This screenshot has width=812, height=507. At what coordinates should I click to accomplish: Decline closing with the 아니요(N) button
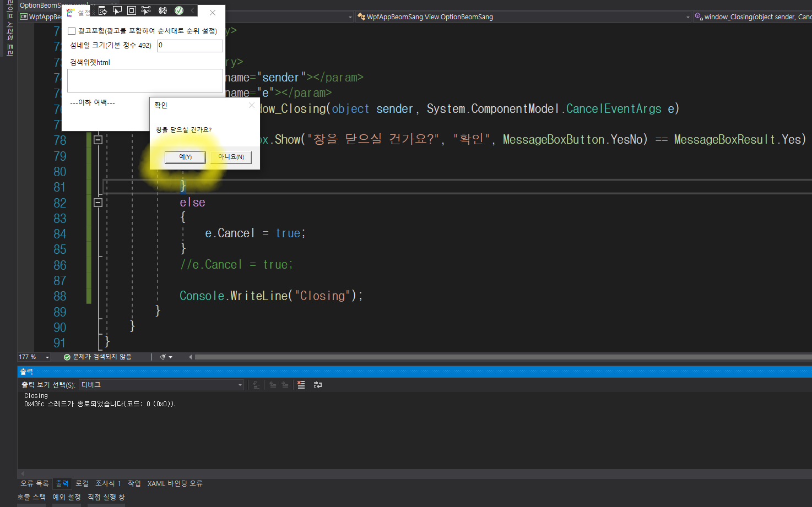pyautogui.click(x=231, y=157)
